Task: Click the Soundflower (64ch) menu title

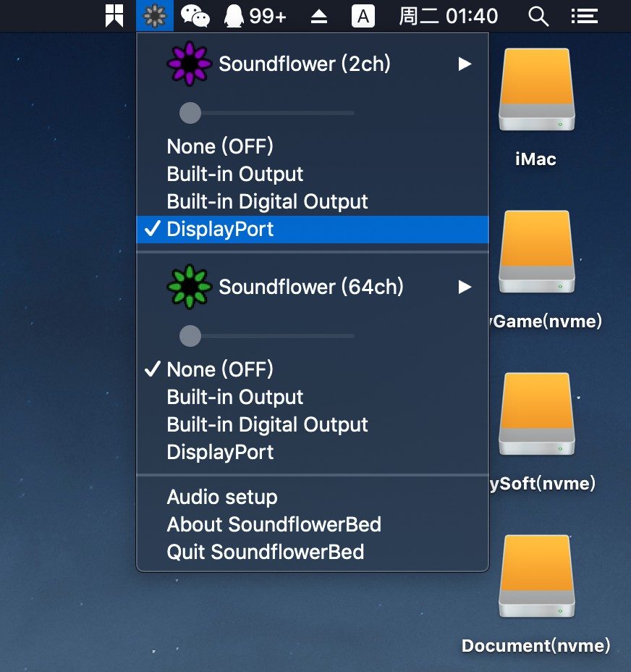Action: [x=311, y=287]
